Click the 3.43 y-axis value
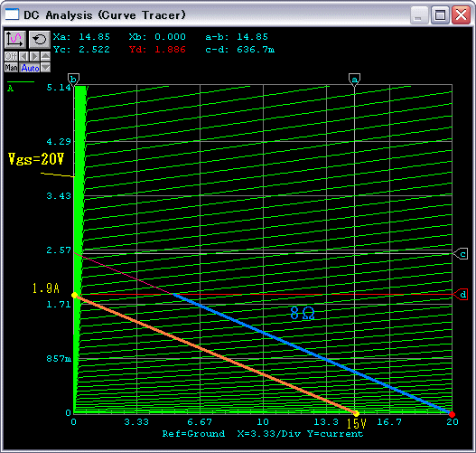476x453 pixels. [59, 196]
